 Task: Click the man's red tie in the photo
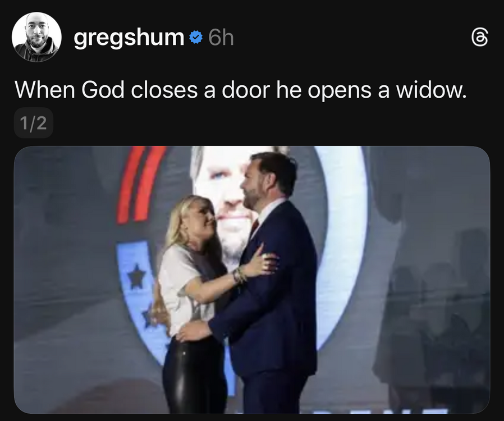254,227
